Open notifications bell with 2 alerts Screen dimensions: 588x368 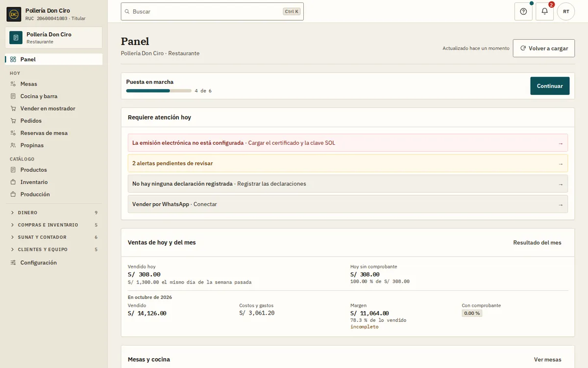pyautogui.click(x=544, y=11)
